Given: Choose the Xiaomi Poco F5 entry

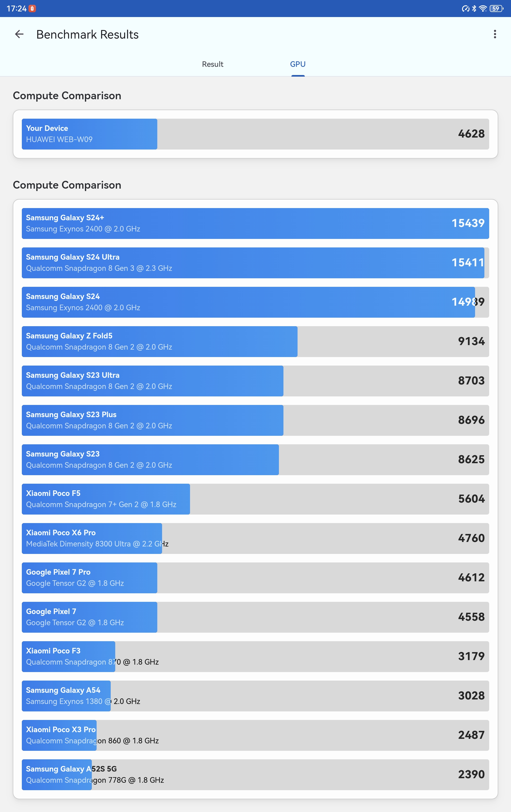Looking at the screenshot, I should (x=255, y=499).
